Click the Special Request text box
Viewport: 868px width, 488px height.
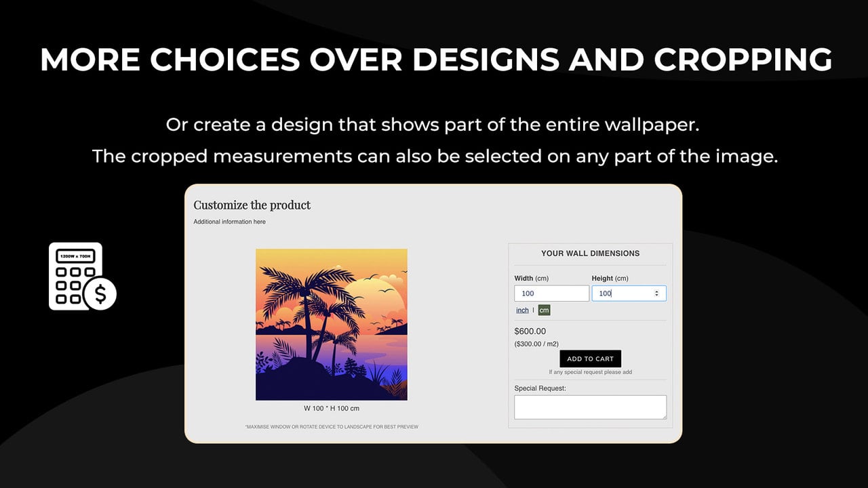point(590,407)
